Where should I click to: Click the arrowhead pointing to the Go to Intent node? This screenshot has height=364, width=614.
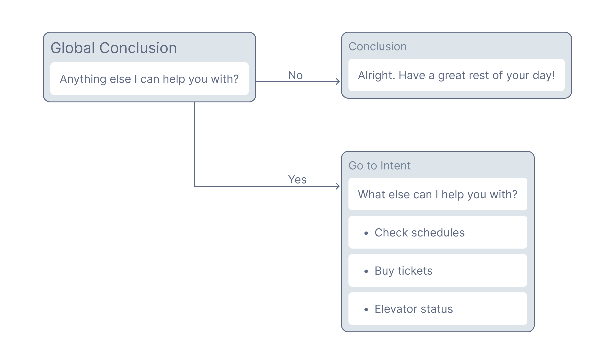click(x=338, y=186)
